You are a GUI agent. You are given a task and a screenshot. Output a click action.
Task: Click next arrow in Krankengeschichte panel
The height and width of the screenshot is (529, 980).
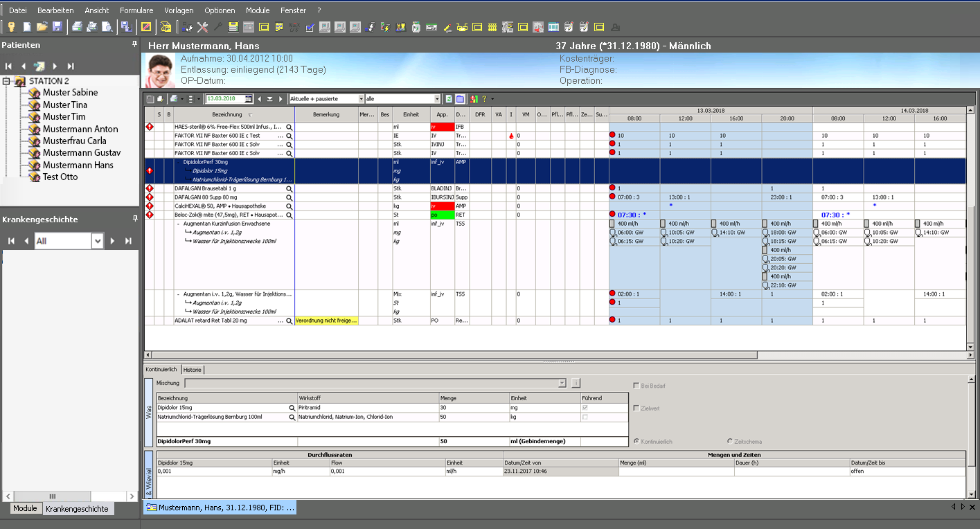point(114,240)
